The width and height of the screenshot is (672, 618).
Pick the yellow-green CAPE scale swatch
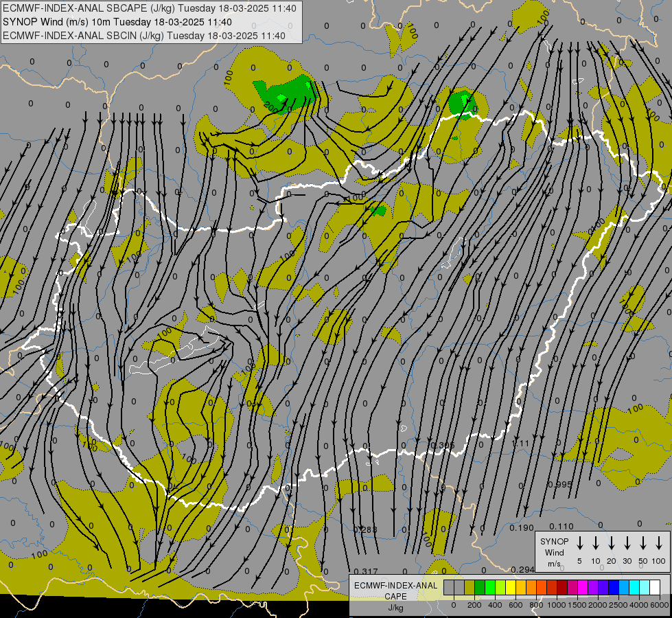500,587
